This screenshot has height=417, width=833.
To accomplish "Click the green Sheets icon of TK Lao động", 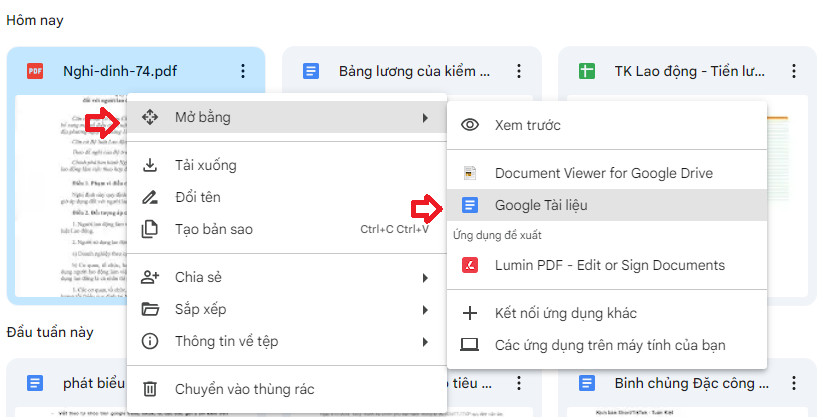I will 587,71.
